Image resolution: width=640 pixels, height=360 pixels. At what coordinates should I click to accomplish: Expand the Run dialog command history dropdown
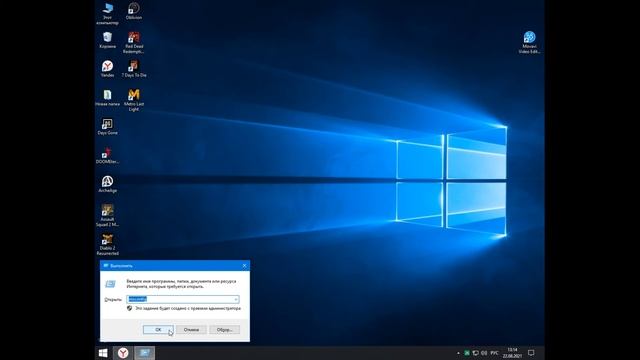(236, 300)
